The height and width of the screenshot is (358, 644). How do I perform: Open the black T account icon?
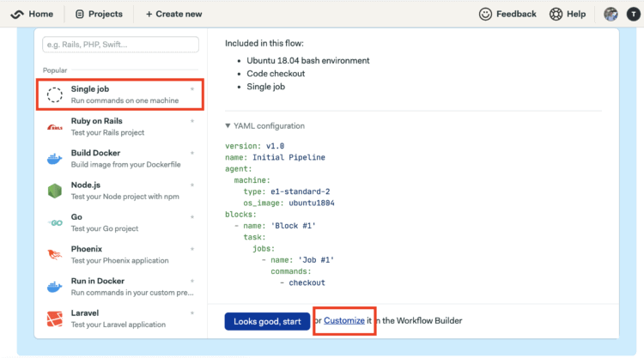coord(634,14)
